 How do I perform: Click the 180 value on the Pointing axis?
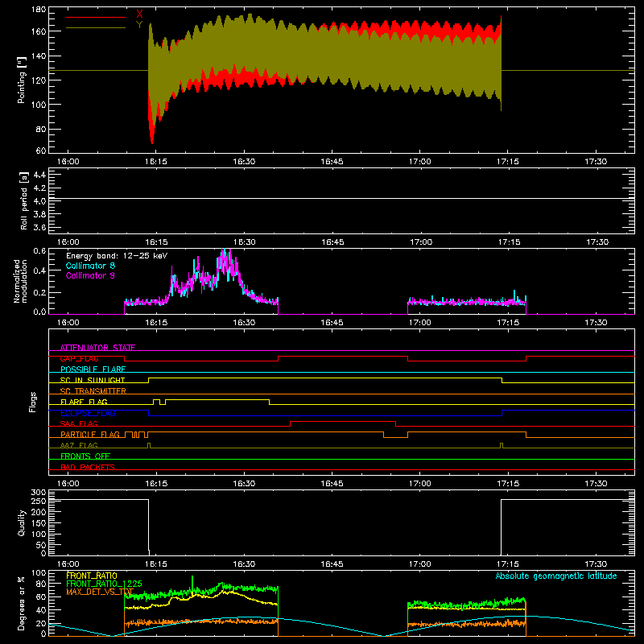click(x=39, y=10)
